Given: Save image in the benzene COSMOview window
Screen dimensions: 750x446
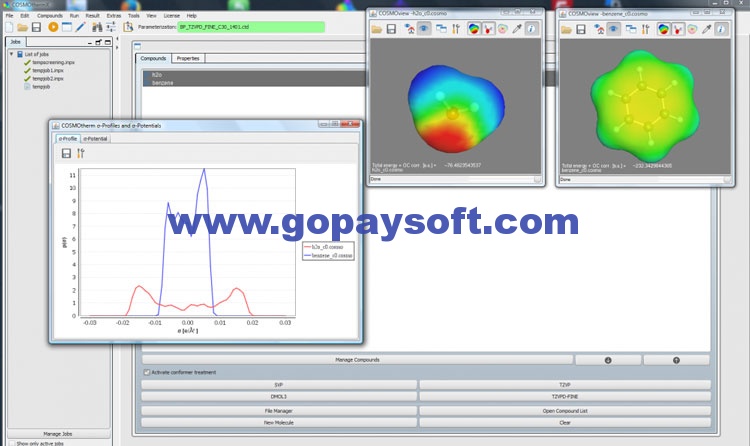Looking at the screenshot, I should [x=581, y=30].
